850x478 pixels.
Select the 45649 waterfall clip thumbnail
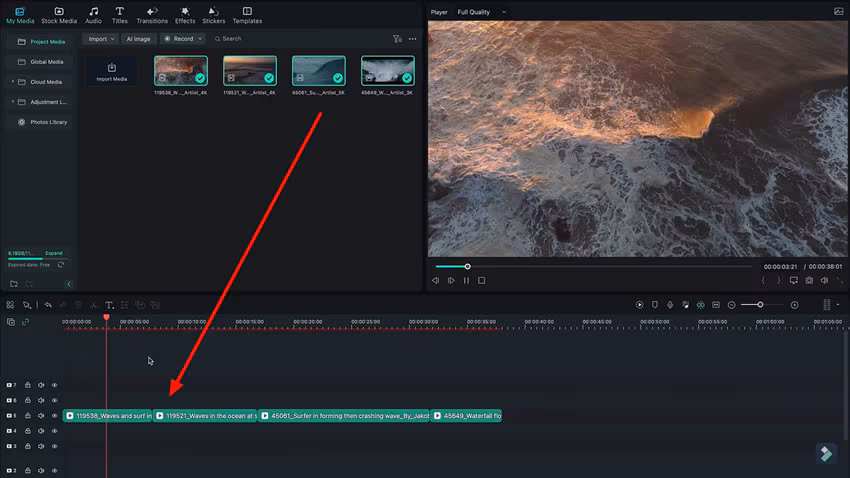(388, 71)
